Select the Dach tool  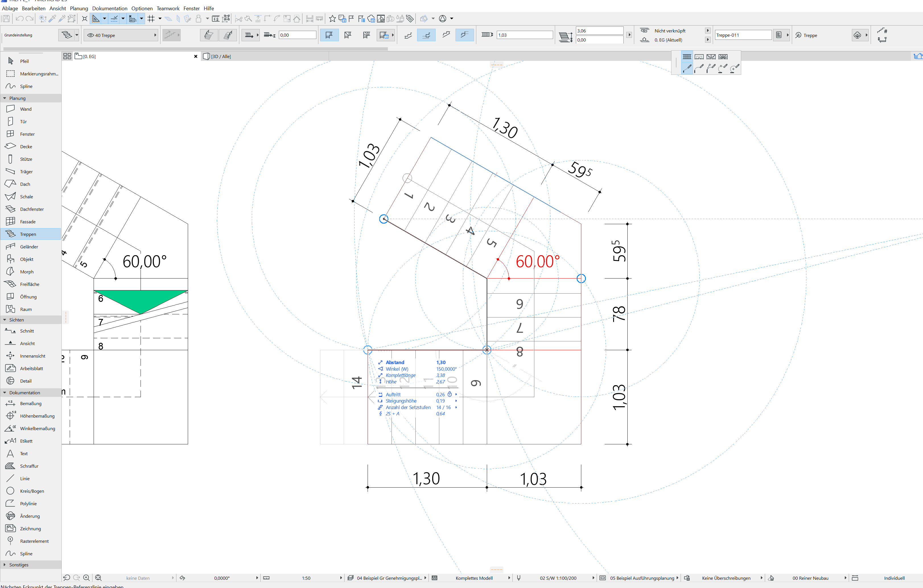click(25, 184)
